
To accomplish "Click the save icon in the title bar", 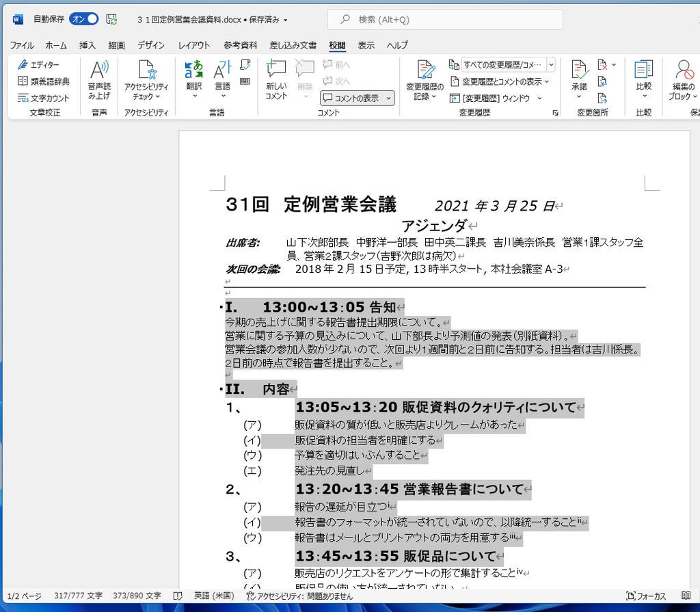I will pos(111,19).
